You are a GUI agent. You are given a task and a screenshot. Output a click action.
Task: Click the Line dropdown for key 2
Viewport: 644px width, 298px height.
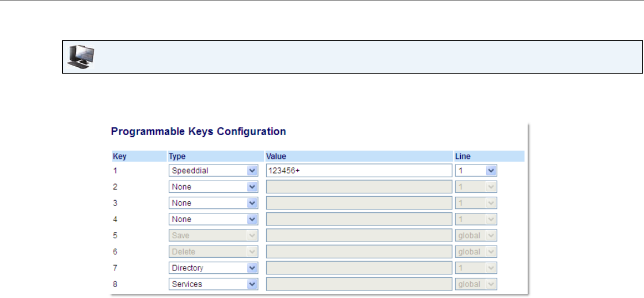(x=476, y=187)
